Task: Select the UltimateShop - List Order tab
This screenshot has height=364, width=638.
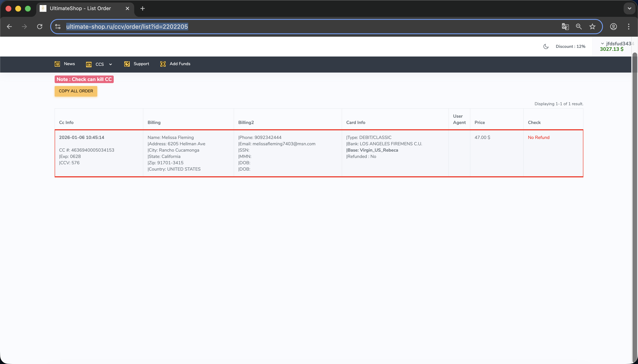Action: (x=80, y=8)
